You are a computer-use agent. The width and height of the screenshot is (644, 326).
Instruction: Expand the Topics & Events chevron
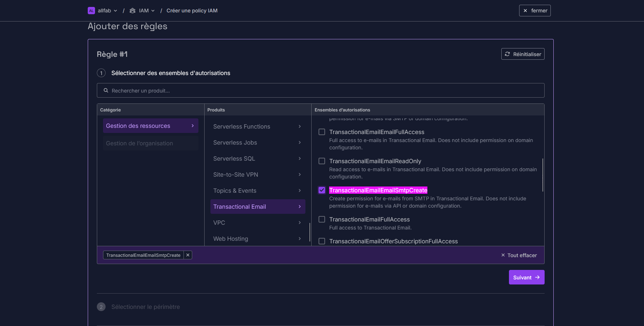300,191
